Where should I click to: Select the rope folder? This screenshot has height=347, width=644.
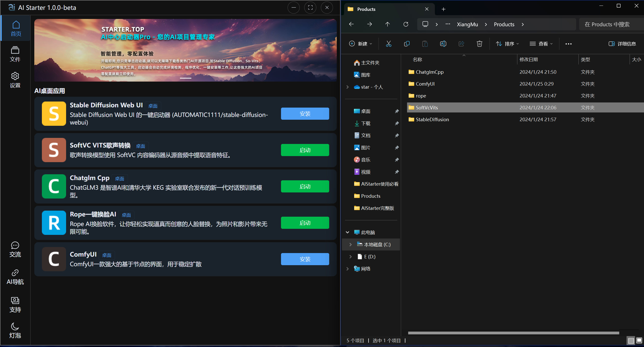click(525, 96)
